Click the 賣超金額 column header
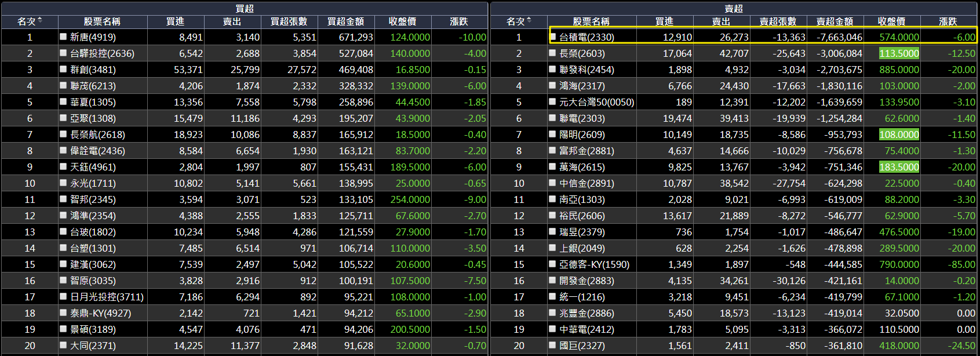 tap(835, 21)
